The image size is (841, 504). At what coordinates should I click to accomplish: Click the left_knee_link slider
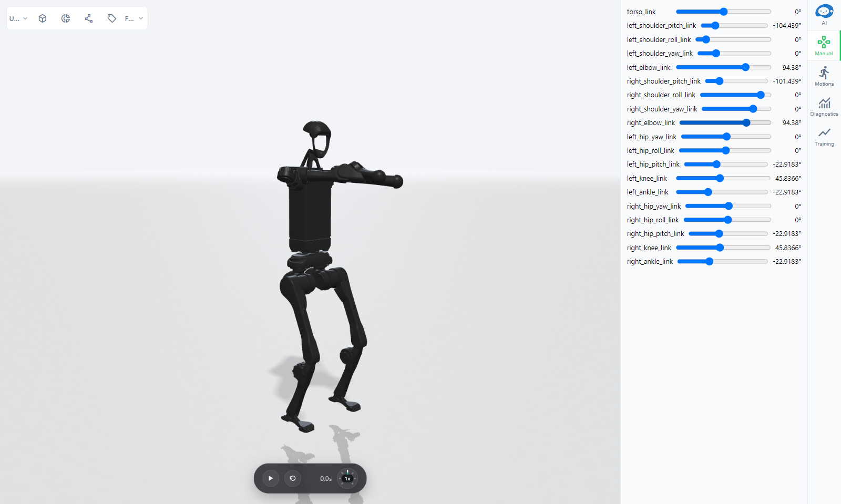pyautogui.click(x=723, y=178)
